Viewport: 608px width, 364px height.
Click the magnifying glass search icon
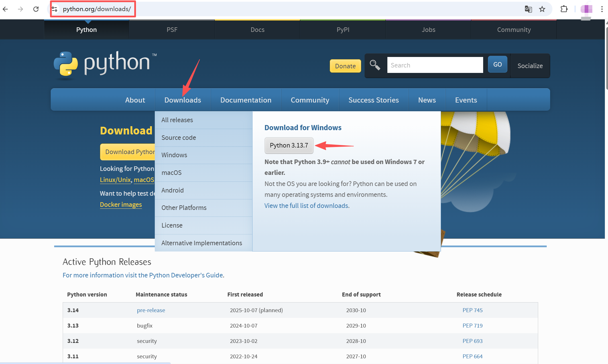375,65
